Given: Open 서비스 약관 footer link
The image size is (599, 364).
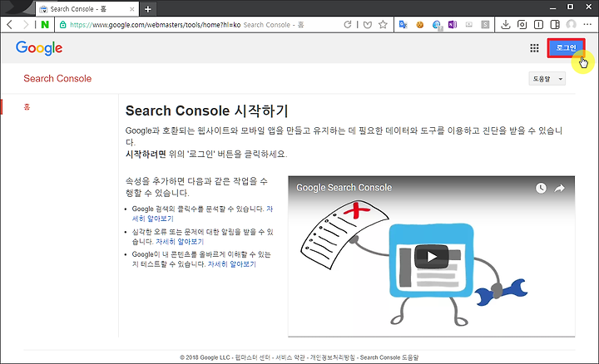Looking at the screenshot, I should click(x=290, y=357).
